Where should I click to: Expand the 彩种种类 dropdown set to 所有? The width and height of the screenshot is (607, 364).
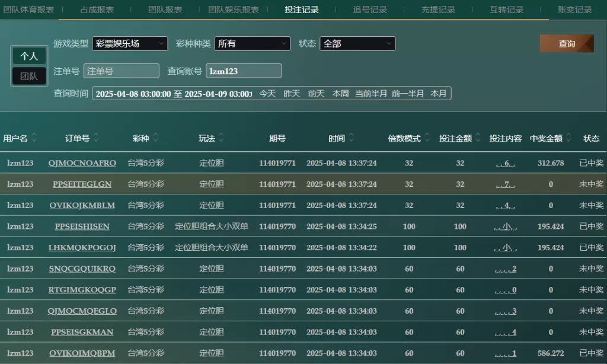pyautogui.click(x=252, y=44)
